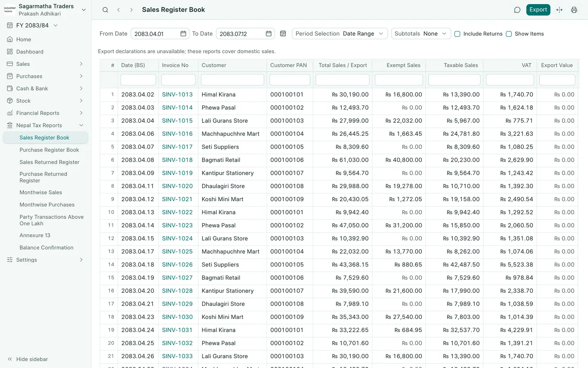Expand the Purchases menu chevron
Screen dimensions: 588x368
[x=81, y=76]
